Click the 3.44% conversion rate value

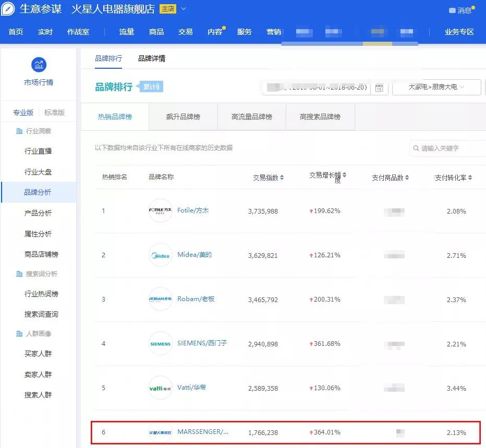pyautogui.click(x=456, y=388)
